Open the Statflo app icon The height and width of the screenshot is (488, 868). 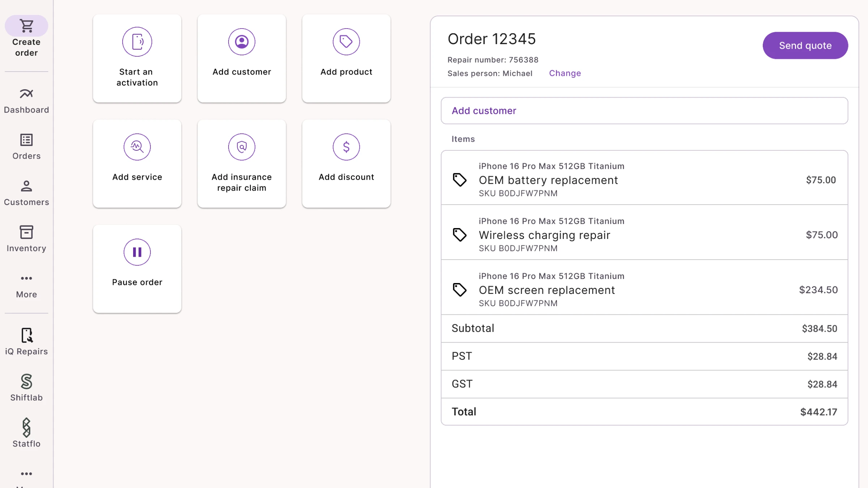(x=26, y=428)
